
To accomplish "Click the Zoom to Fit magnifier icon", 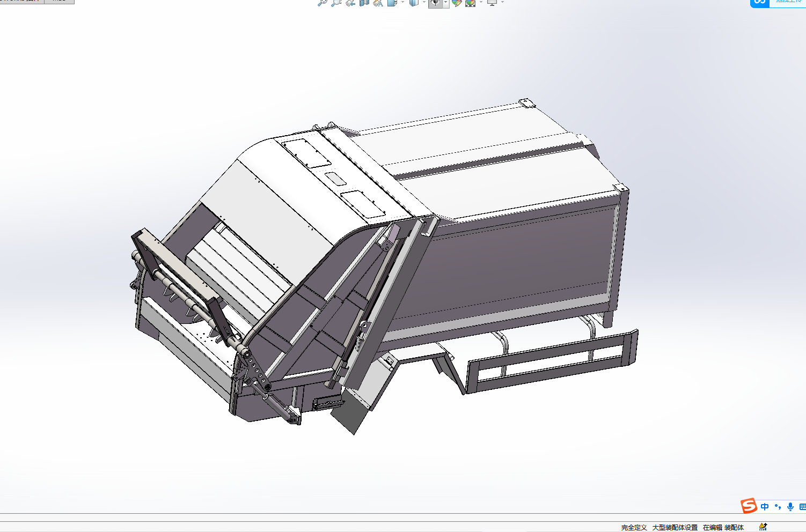I will [323, 3].
